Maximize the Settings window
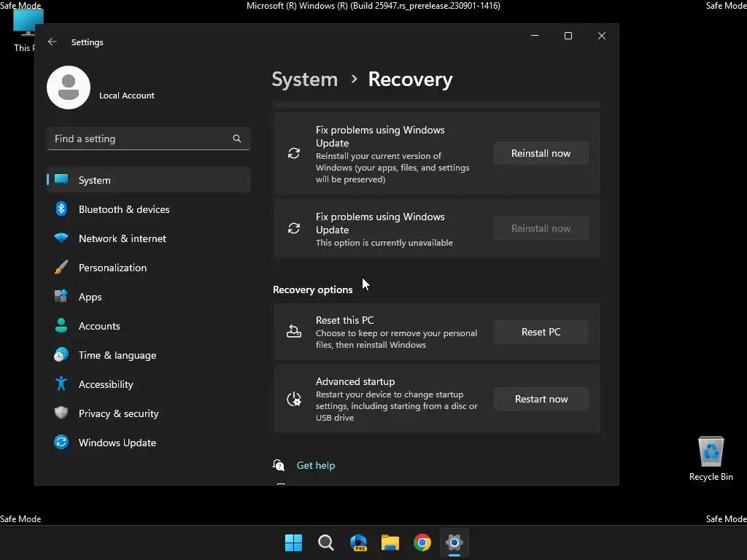Screen dimensions: 747x560 [568, 36]
